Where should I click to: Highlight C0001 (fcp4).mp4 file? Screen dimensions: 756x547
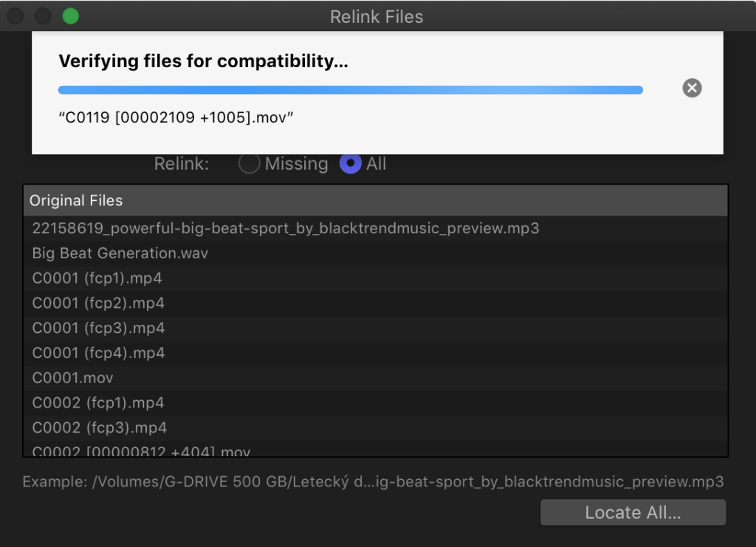pyautogui.click(x=375, y=354)
